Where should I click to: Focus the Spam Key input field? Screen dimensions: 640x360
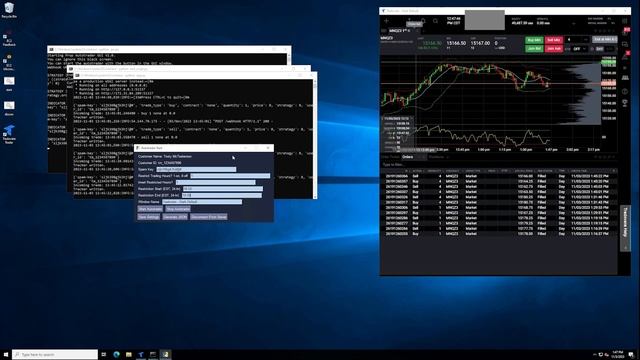(x=196, y=169)
